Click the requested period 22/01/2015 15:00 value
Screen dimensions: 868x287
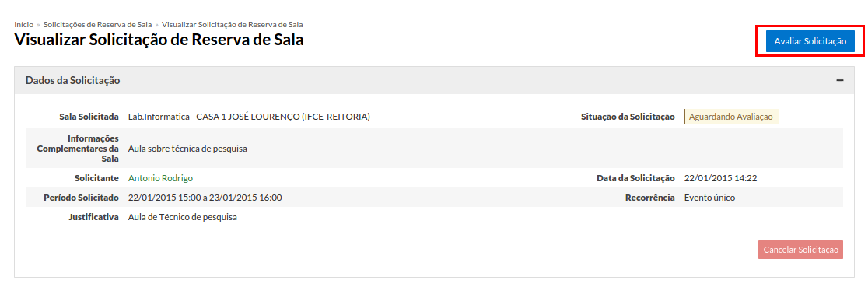205,198
